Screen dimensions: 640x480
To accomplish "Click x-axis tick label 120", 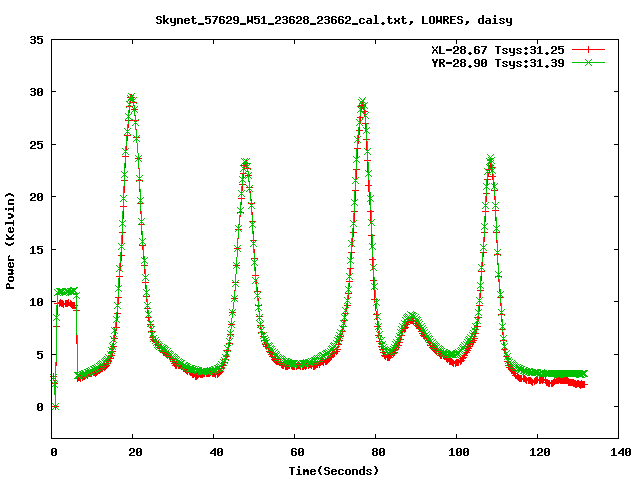I will [x=540, y=452].
